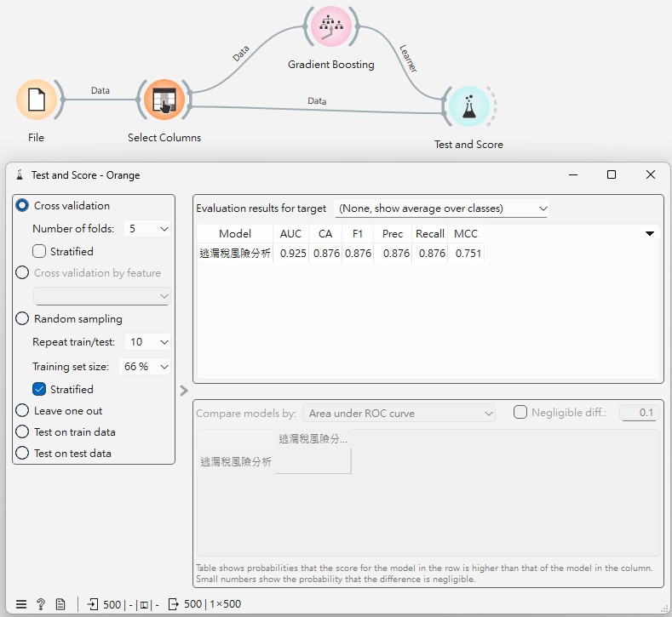Screen dimensions: 672x617
Task: Click the output data summary icon
Action: click(174, 604)
